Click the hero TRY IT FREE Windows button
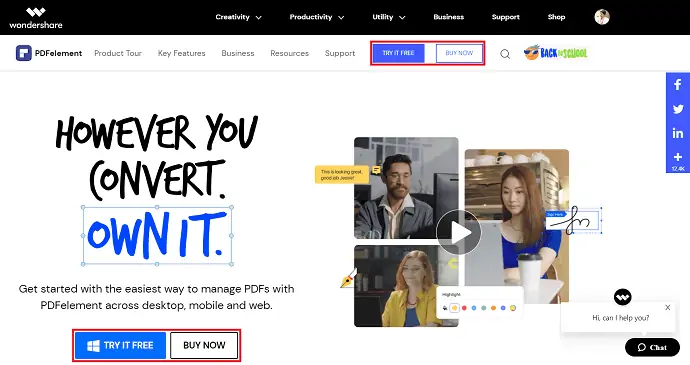 click(x=120, y=346)
